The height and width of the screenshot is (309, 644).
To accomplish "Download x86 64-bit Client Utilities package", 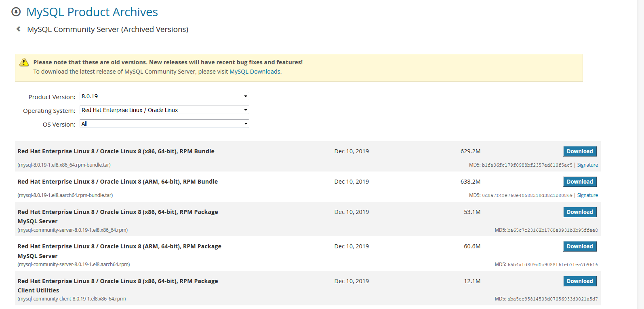I will point(580,281).
